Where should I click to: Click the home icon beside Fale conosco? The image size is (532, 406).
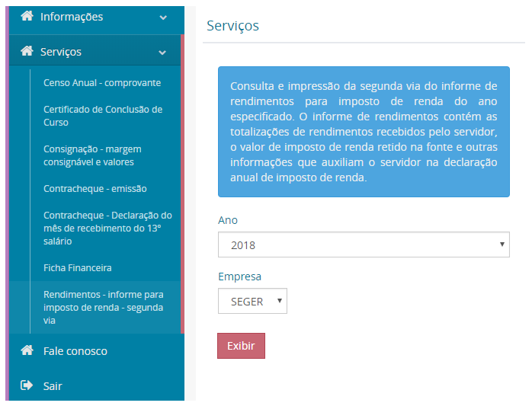point(27,351)
